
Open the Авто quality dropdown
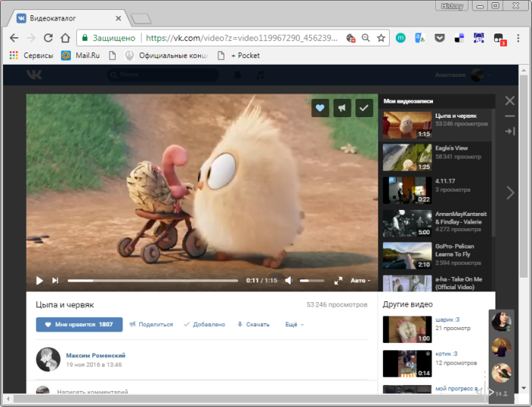(x=360, y=281)
